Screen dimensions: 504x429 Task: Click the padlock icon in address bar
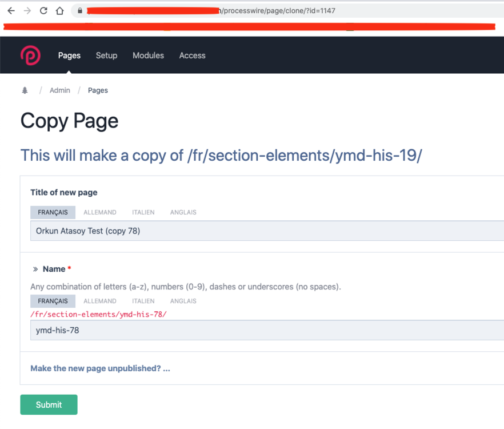tap(79, 10)
